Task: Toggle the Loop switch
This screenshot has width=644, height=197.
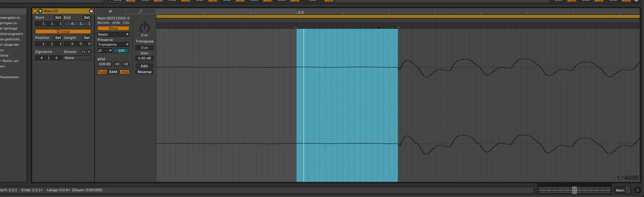Action: 63,32
